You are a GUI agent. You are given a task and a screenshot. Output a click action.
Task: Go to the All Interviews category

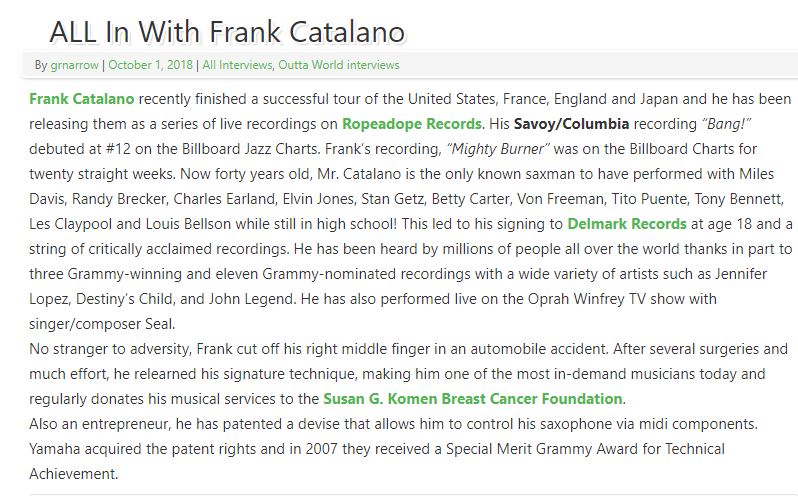[x=237, y=65]
